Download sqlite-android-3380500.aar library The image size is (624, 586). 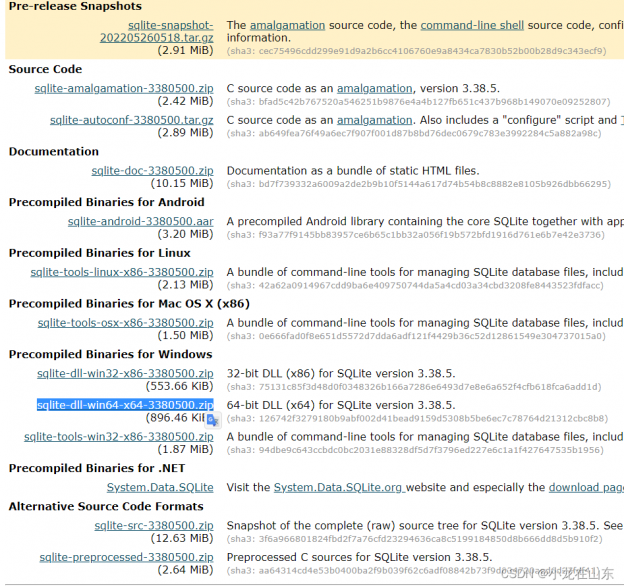[141, 221]
